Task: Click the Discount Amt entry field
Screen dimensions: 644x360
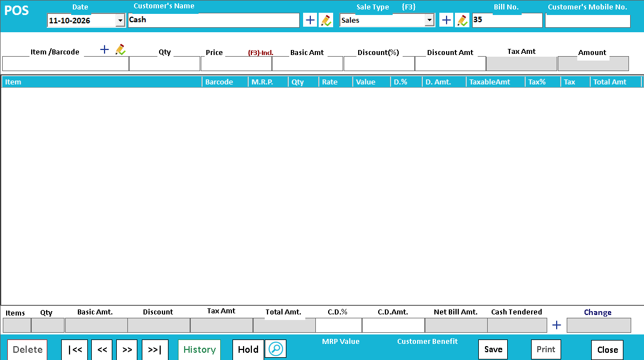Action: pos(450,64)
